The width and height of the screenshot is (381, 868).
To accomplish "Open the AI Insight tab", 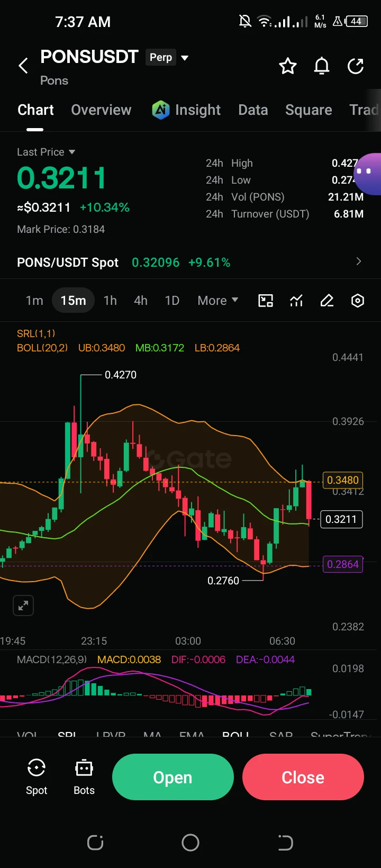I will point(186,110).
